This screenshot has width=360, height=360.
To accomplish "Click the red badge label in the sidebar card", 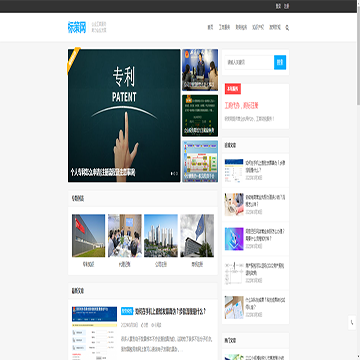I will (x=233, y=89).
